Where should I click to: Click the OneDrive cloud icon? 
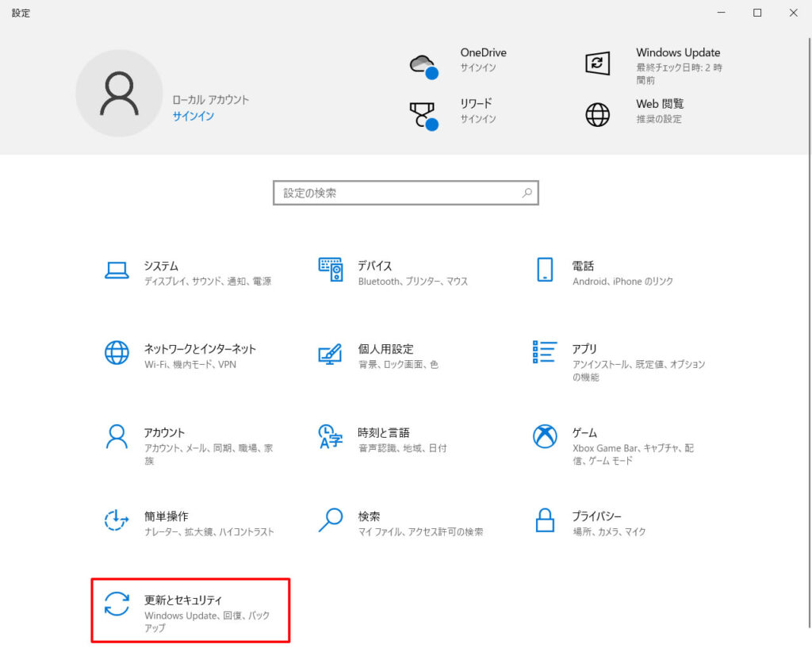[423, 65]
